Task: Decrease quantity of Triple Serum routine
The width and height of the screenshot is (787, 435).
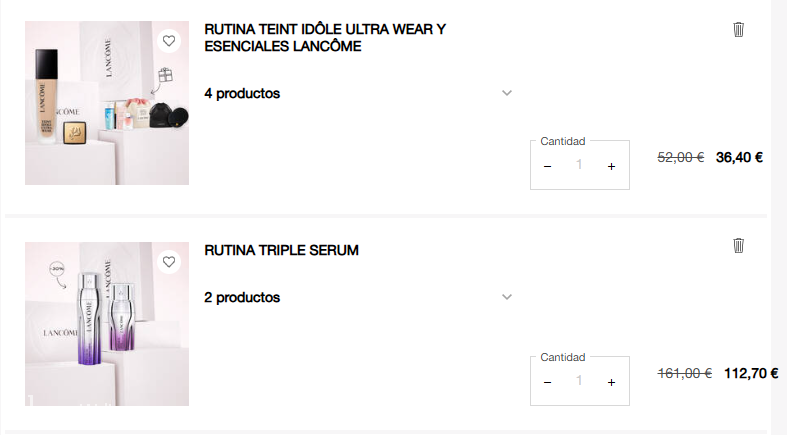Action: pos(547,382)
